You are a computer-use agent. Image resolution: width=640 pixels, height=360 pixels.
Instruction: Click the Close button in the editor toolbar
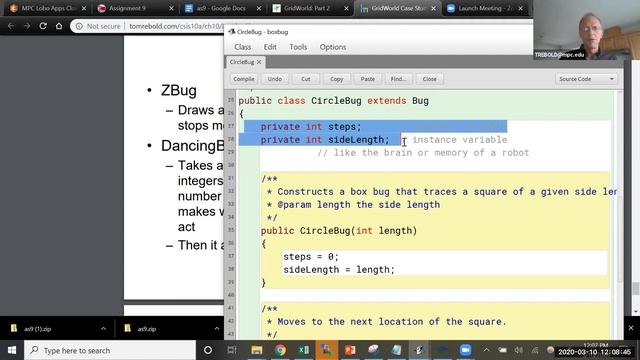429,79
